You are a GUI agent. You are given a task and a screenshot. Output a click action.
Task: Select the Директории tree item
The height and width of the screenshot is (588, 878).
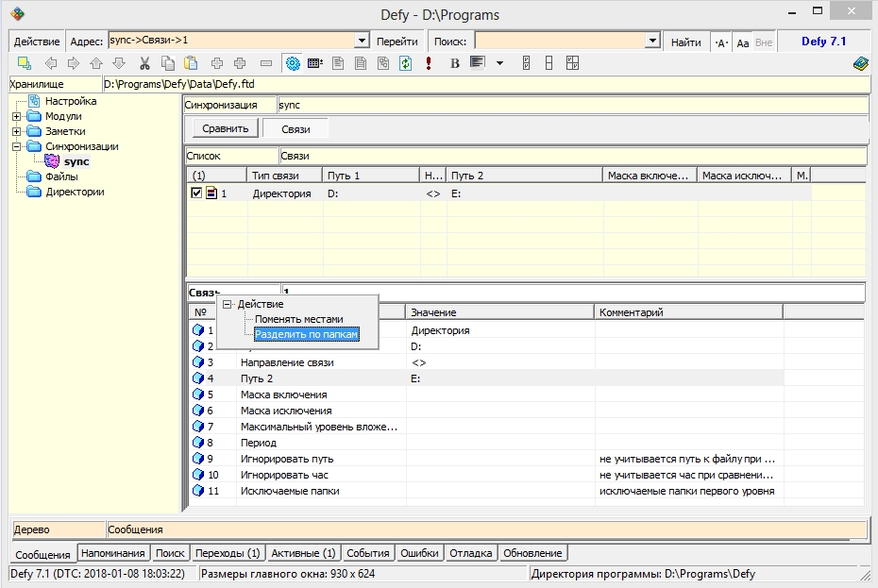75,193
